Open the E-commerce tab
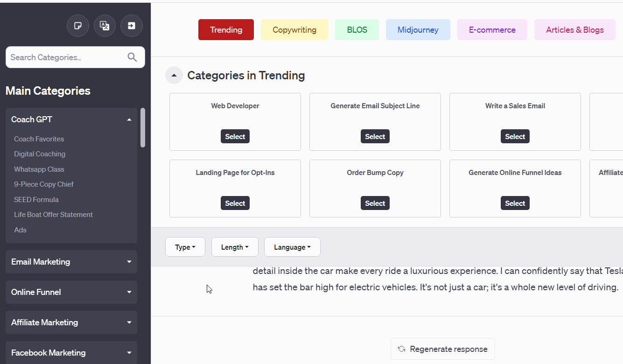The image size is (623, 364). [492, 30]
